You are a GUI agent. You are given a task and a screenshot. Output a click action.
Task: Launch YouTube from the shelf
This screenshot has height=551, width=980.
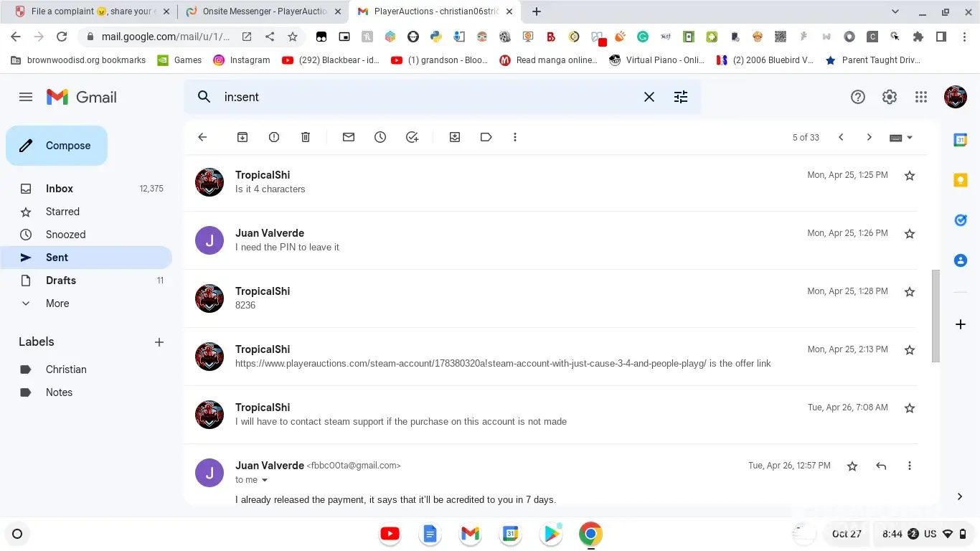tap(390, 534)
